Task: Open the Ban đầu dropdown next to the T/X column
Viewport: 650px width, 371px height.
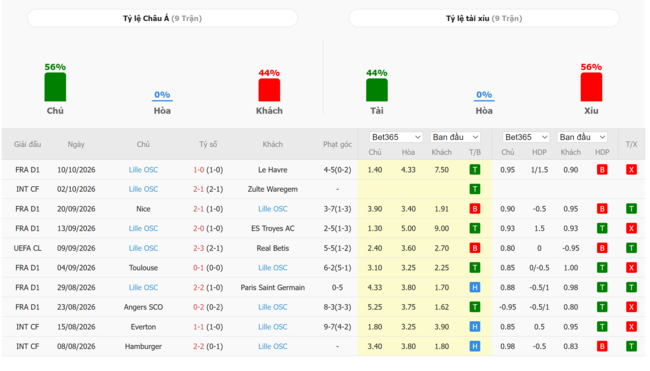Action: pyautogui.click(x=582, y=137)
